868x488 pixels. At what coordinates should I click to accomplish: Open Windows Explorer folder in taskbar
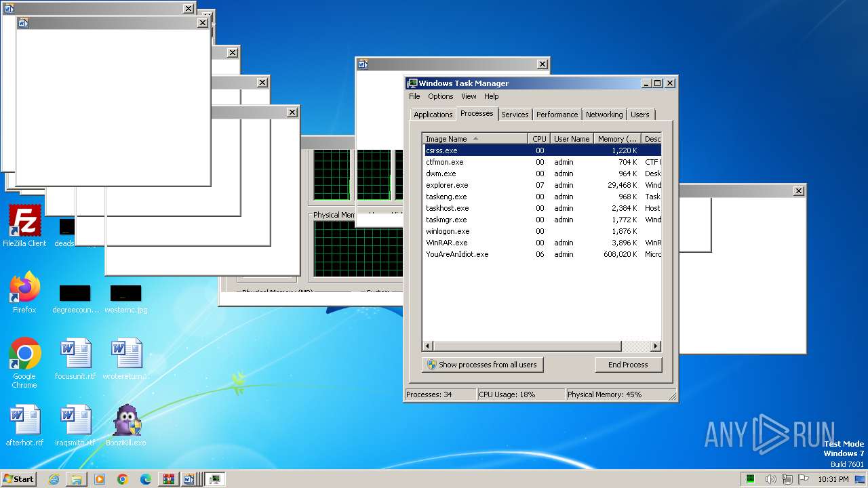(x=77, y=479)
